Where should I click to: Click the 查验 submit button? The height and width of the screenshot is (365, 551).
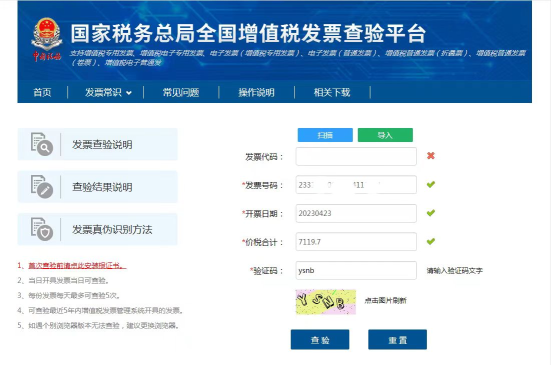point(320,339)
